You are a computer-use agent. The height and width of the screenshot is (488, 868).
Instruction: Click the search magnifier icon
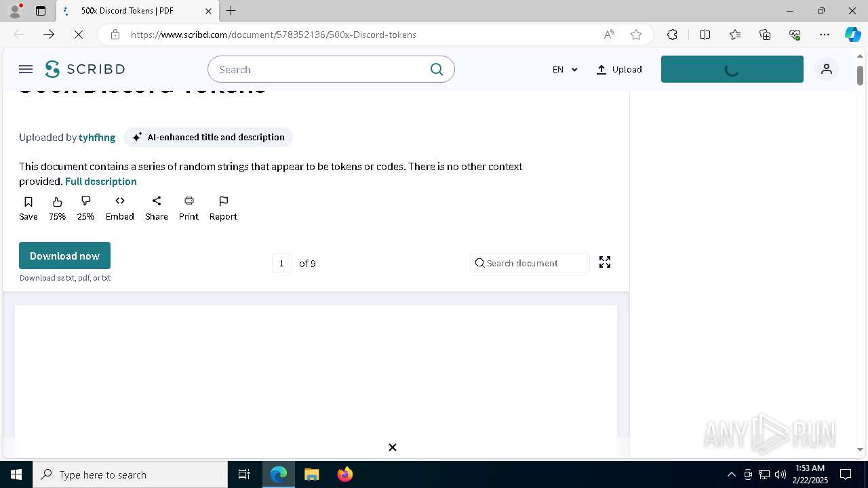[437, 69]
